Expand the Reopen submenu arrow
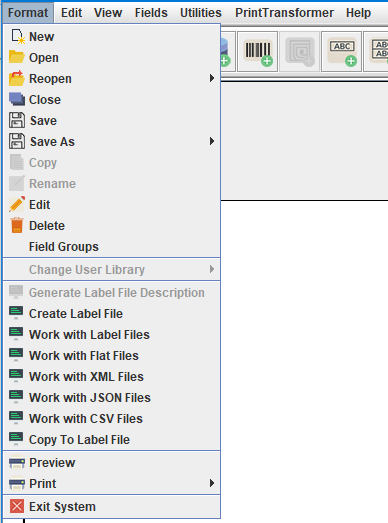Image resolution: width=388 pixels, height=523 pixels. pos(212,78)
